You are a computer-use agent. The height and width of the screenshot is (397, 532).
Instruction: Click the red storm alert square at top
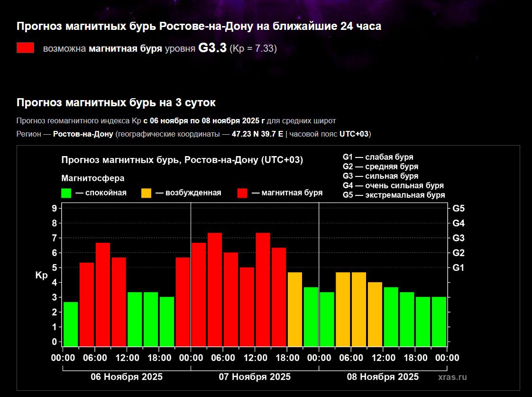pyautogui.click(x=25, y=48)
